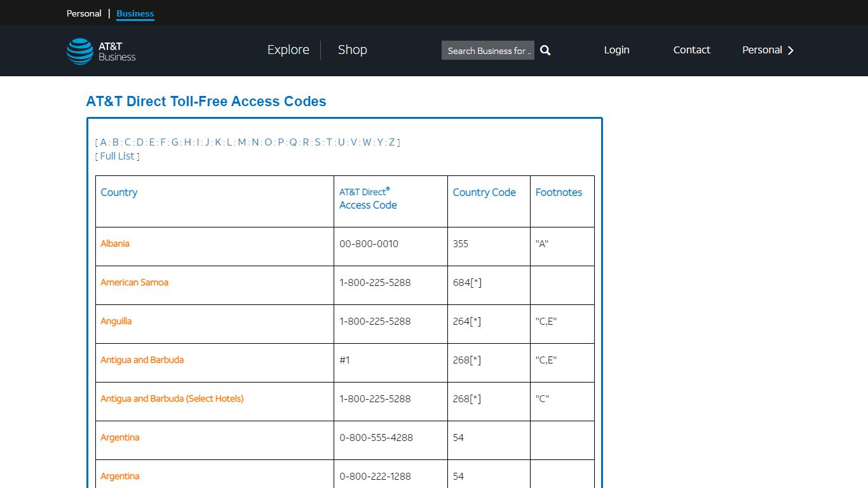Jump to countries starting with R
This screenshot has height=488, width=868.
pyautogui.click(x=306, y=142)
